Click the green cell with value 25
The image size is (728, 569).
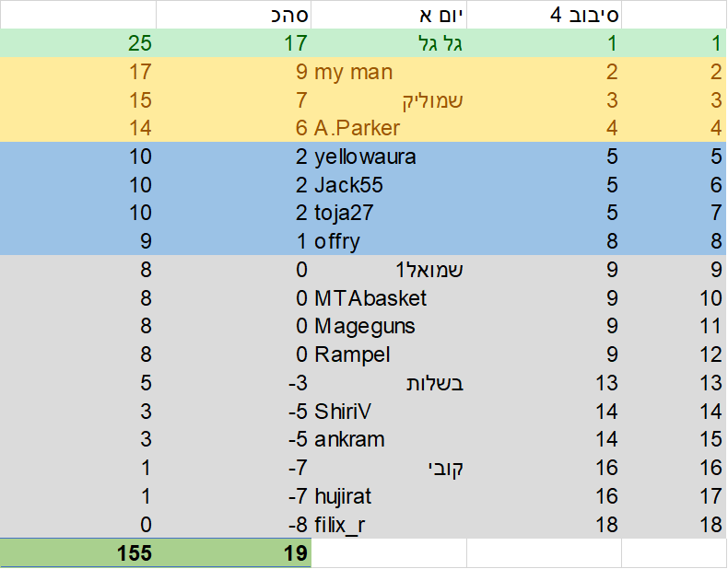pyautogui.click(x=78, y=43)
